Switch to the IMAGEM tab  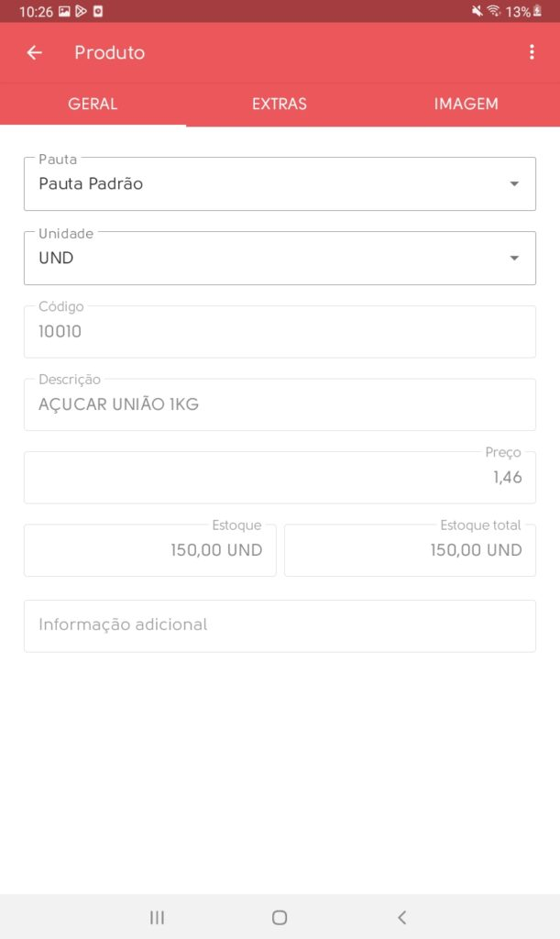click(467, 104)
